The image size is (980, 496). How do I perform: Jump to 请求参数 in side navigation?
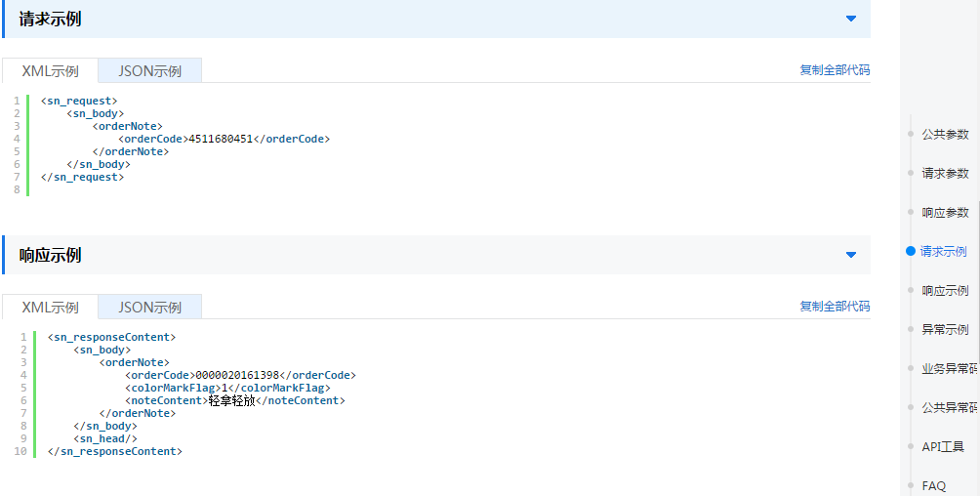[945, 173]
